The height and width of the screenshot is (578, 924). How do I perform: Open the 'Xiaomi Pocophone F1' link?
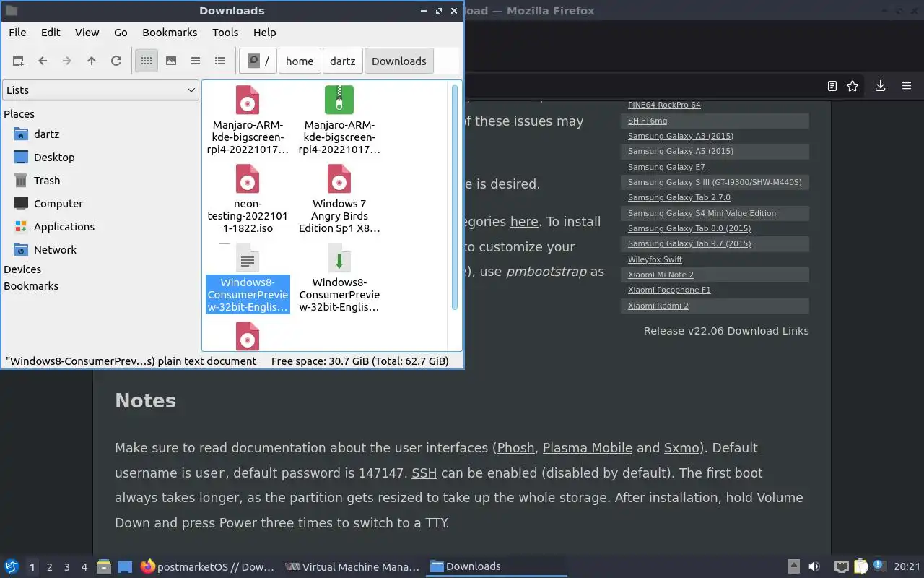669,290
